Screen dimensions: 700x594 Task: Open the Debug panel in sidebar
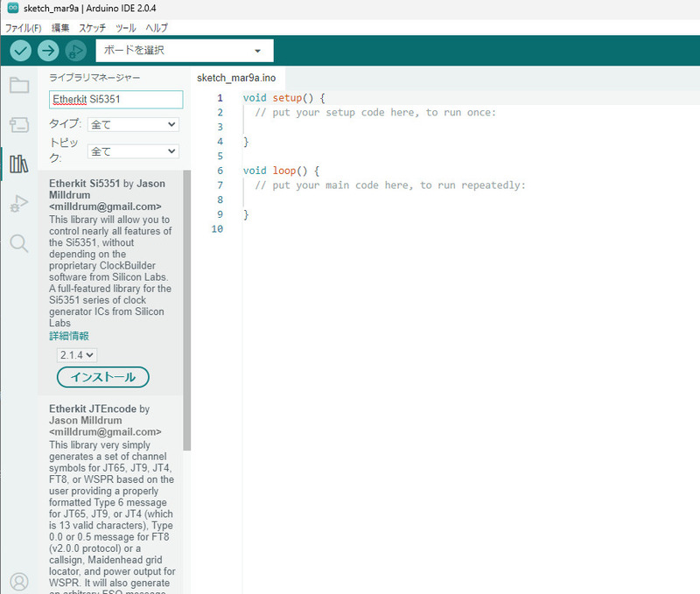(x=19, y=204)
